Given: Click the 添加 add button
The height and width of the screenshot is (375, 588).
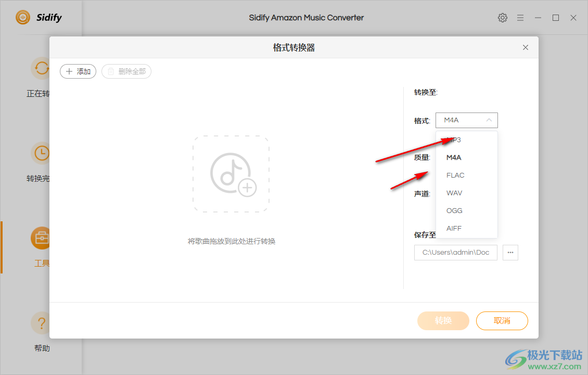Looking at the screenshot, I should point(78,71).
